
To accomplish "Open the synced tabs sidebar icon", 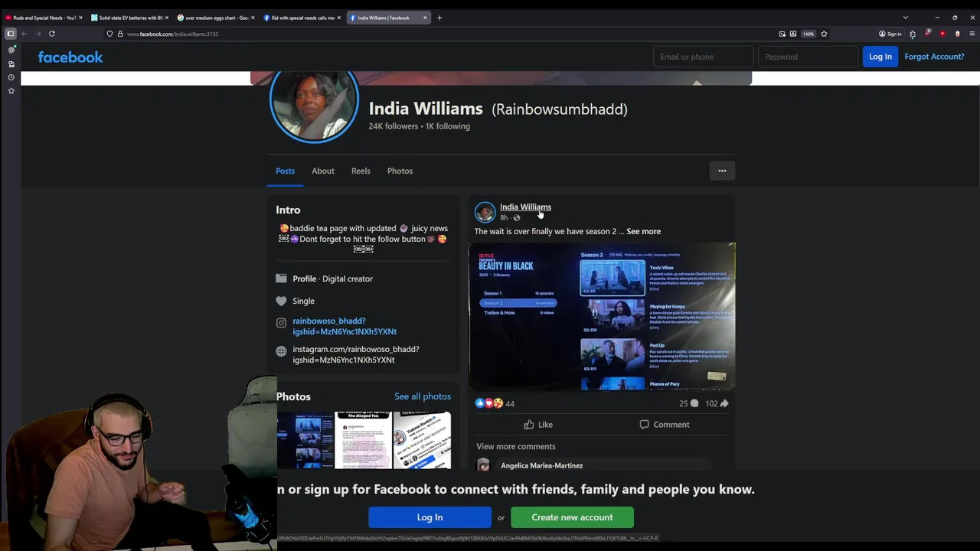I will tap(11, 64).
